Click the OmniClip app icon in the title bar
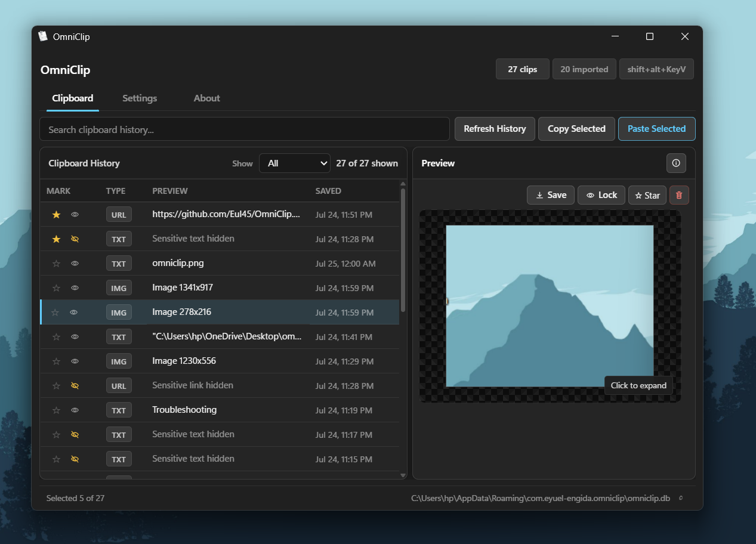 [x=43, y=36]
